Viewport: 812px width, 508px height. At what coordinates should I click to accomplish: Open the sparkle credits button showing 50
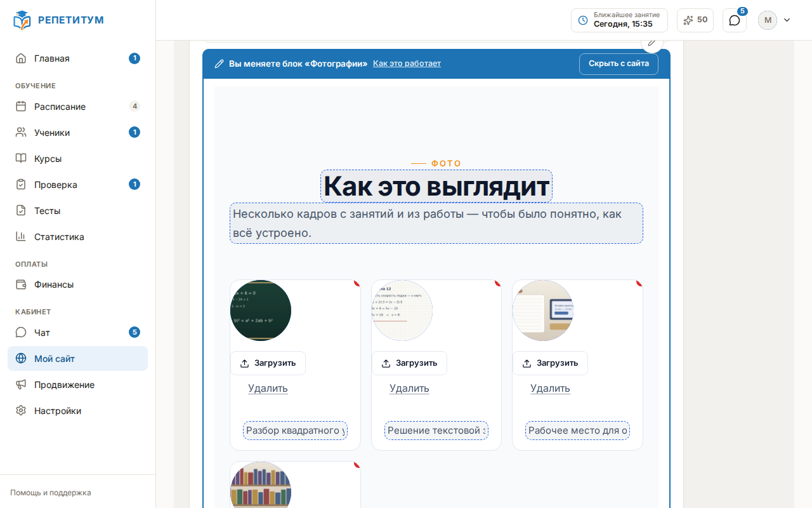pos(695,20)
